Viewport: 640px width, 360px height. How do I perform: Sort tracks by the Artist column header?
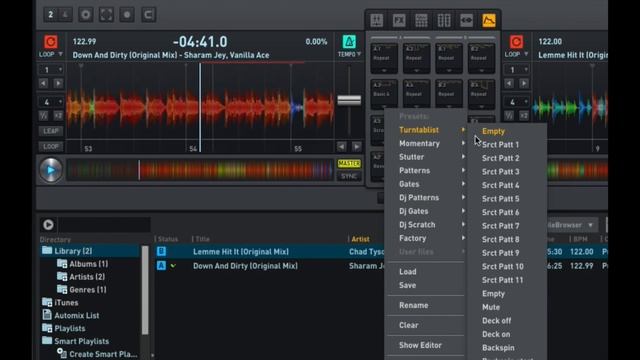point(360,239)
